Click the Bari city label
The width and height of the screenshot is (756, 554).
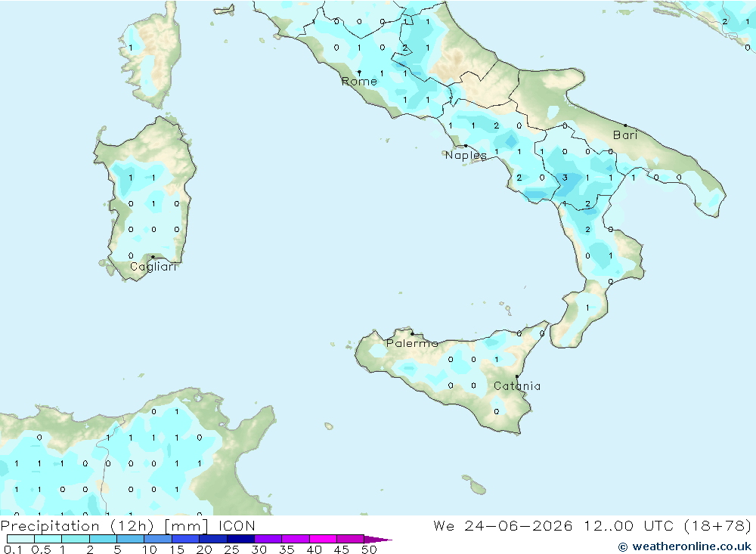pos(625,135)
